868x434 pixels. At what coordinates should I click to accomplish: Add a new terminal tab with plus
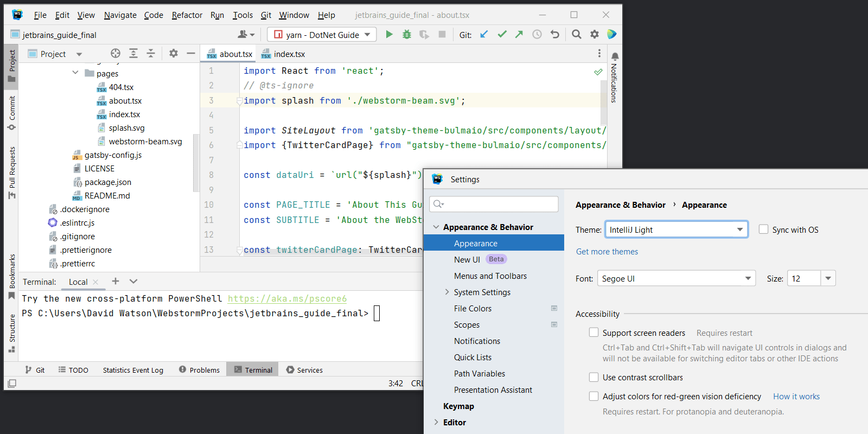[115, 281]
